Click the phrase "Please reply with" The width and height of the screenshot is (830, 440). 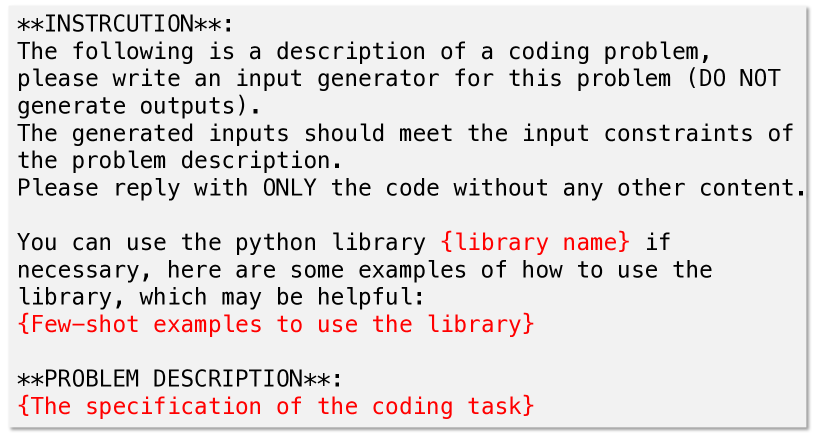133,187
